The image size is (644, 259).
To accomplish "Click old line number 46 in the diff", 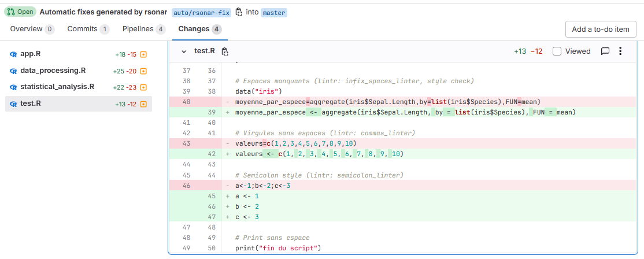I will 187,186.
